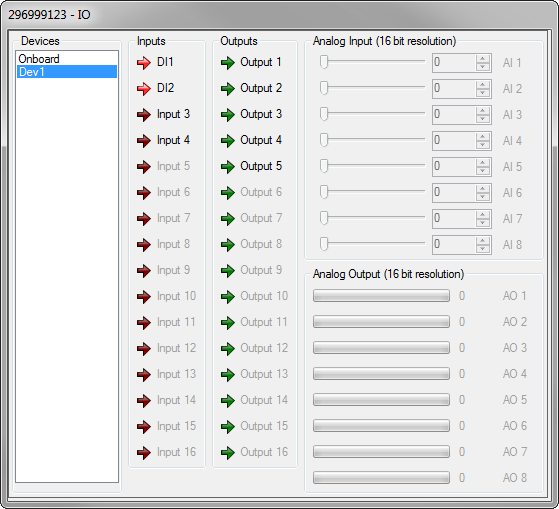This screenshot has width=559, height=509.
Task: Click the Output 5 label
Action: (x=261, y=166)
